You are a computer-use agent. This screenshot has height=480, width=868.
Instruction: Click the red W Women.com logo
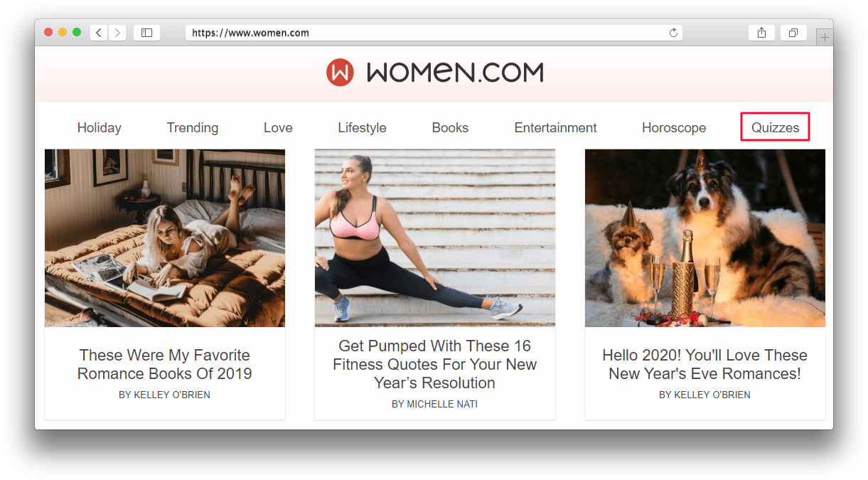click(340, 73)
